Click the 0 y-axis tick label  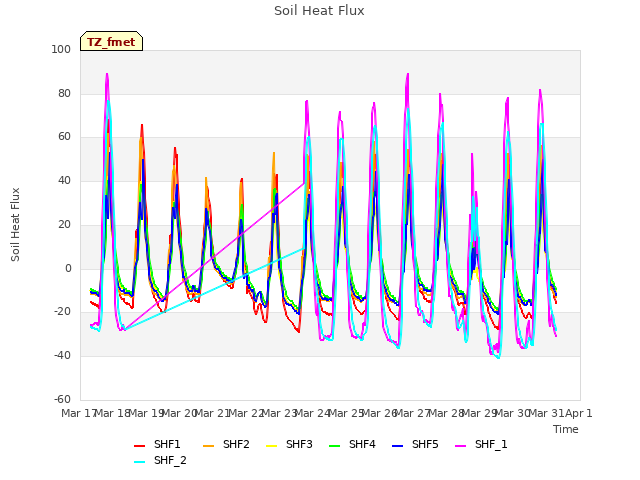click(x=68, y=269)
